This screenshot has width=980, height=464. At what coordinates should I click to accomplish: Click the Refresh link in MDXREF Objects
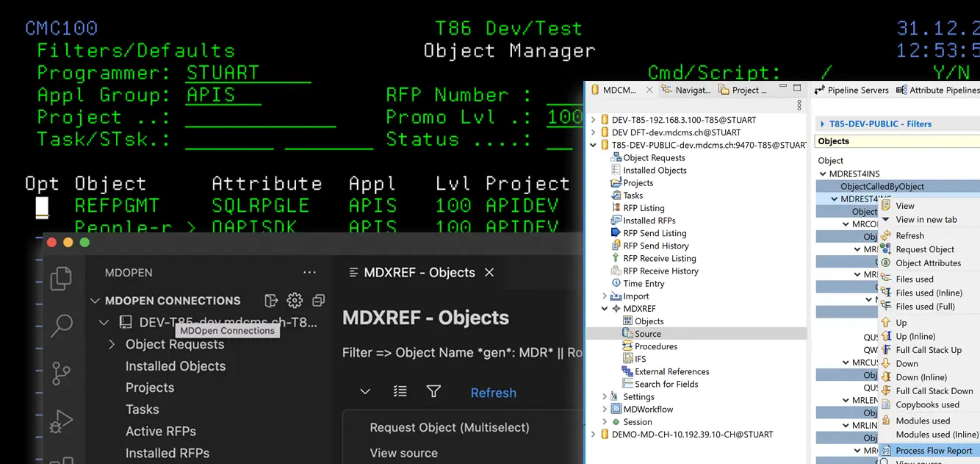[x=493, y=393]
